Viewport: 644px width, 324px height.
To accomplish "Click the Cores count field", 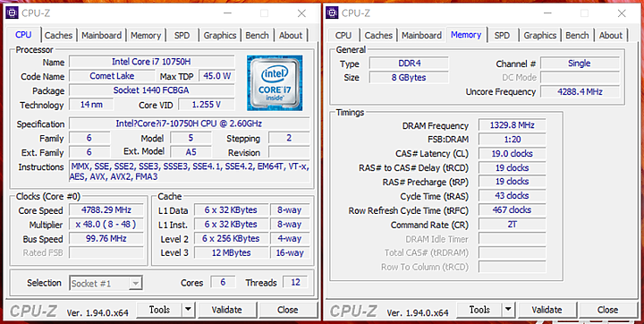I will coord(223,283).
